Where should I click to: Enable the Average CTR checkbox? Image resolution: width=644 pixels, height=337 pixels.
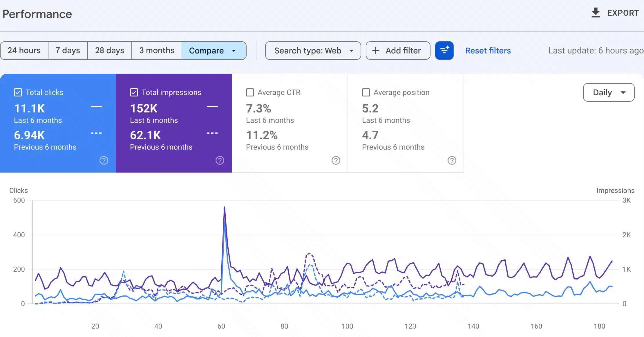click(250, 92)
